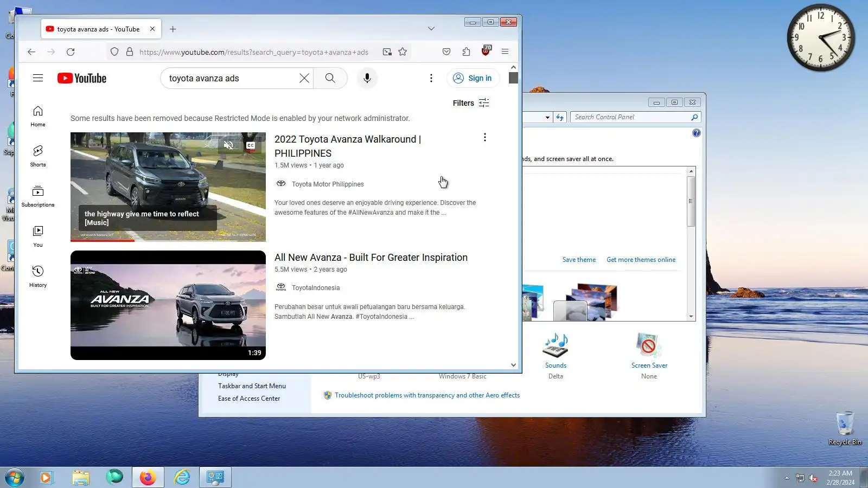Click themes list scrollbar down arrow
This screenshot has width=868, height=488.
click(691, 316)
